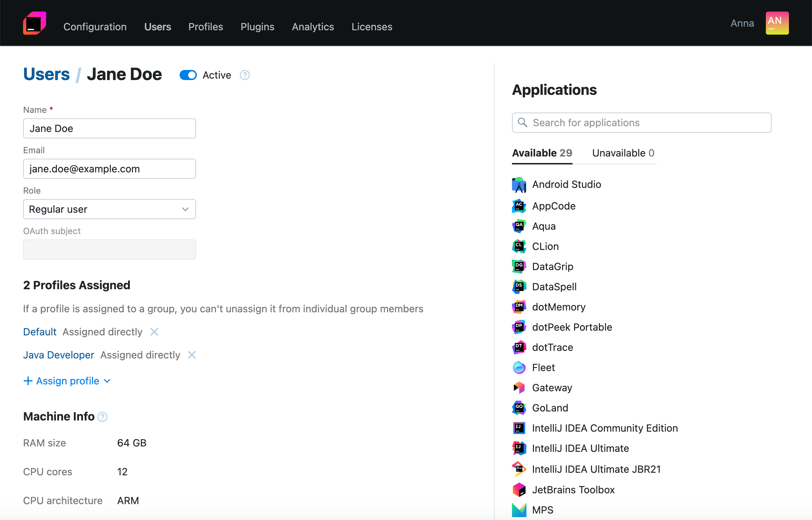Open the Licenses section
Screen dimensions: 812x520
tap(372, 27)
